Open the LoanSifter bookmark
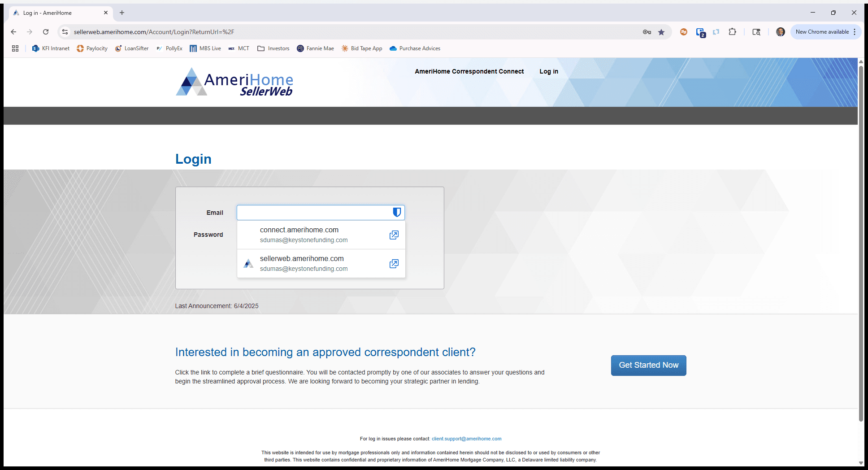Viewport: 868px width, 470px height. coord(132,48)
